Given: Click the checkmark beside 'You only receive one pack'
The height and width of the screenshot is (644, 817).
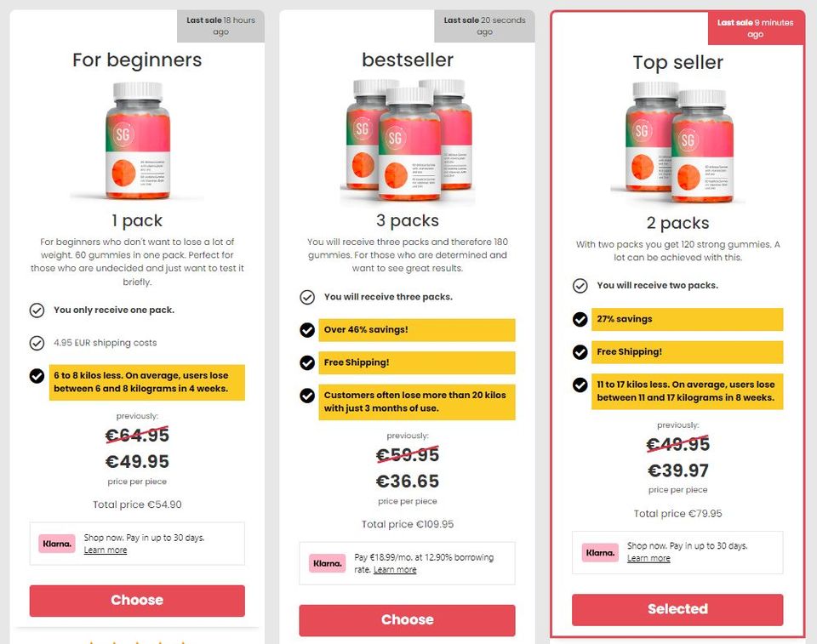Looking at the screenshot, I should tap(37, 310).
